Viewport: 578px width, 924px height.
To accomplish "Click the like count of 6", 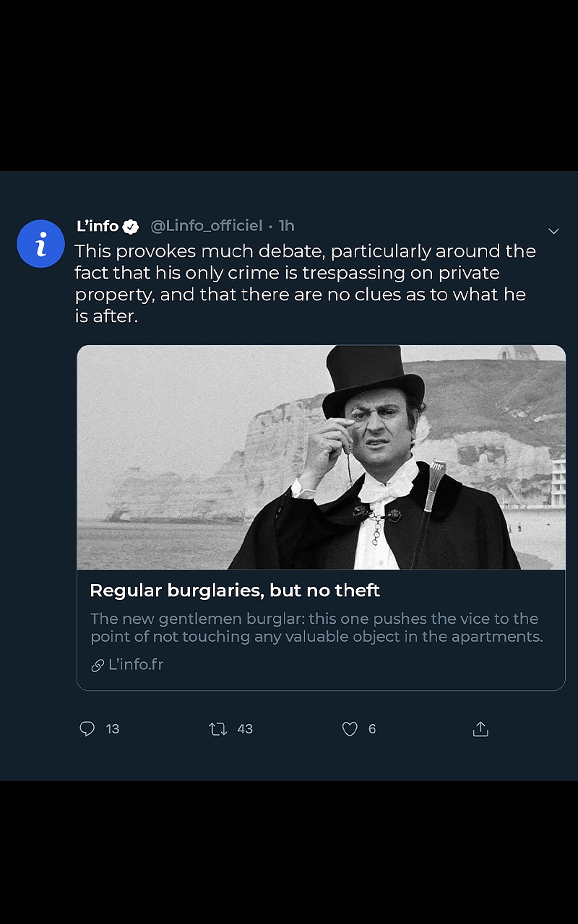I will tap(372, 729).
